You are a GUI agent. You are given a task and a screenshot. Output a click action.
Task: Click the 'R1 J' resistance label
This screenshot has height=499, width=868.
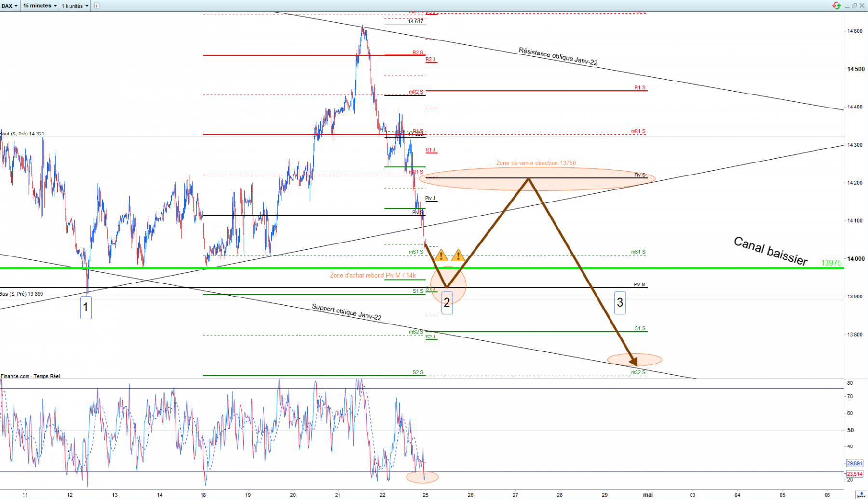click(x=431, y=150)
